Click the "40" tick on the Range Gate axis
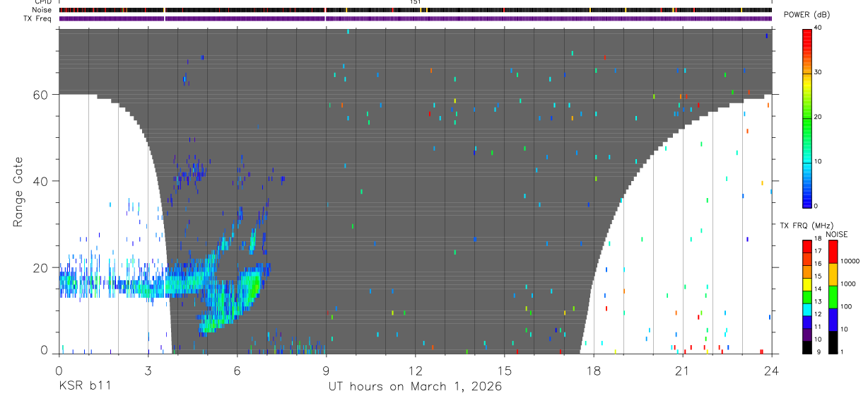868x401 pixels. (x=40, y=180)
